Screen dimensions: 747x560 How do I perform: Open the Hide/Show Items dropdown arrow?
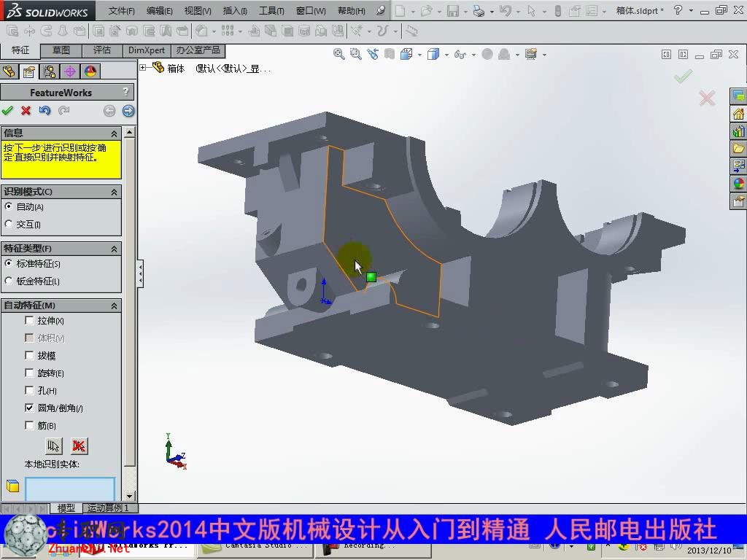pyautogui.click(x=473, y=55)
